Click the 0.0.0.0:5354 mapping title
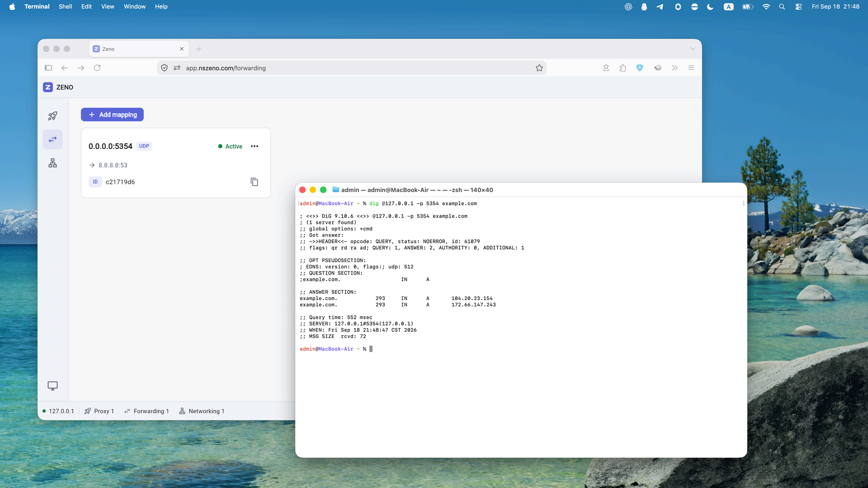Screen dimensions: 868x488 111,146
